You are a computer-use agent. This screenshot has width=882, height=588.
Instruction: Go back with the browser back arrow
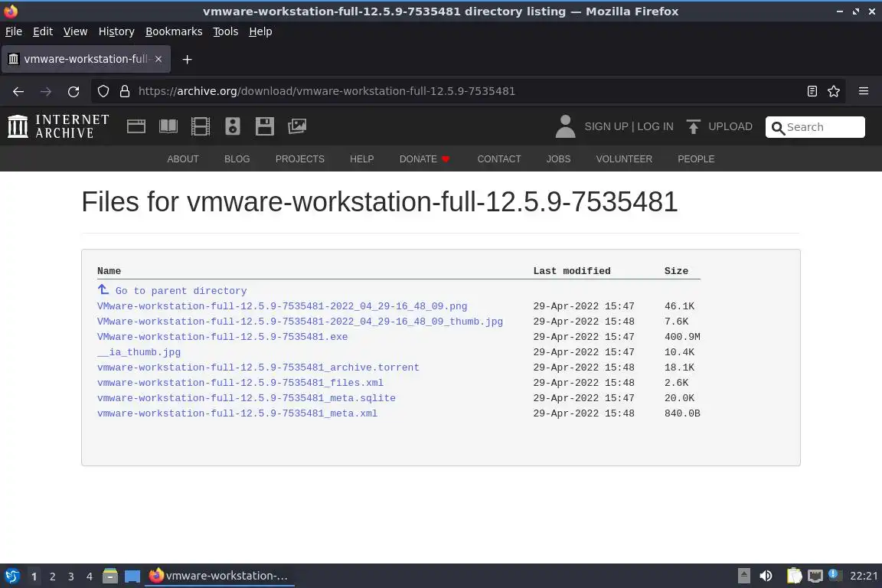tap(18, 91)
